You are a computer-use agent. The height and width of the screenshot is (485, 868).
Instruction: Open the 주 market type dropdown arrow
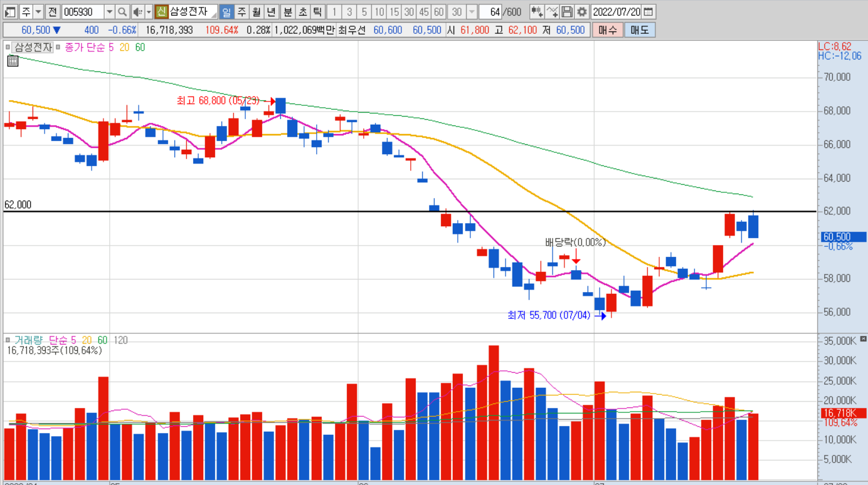pyautogui.click(x=38, y=12)
